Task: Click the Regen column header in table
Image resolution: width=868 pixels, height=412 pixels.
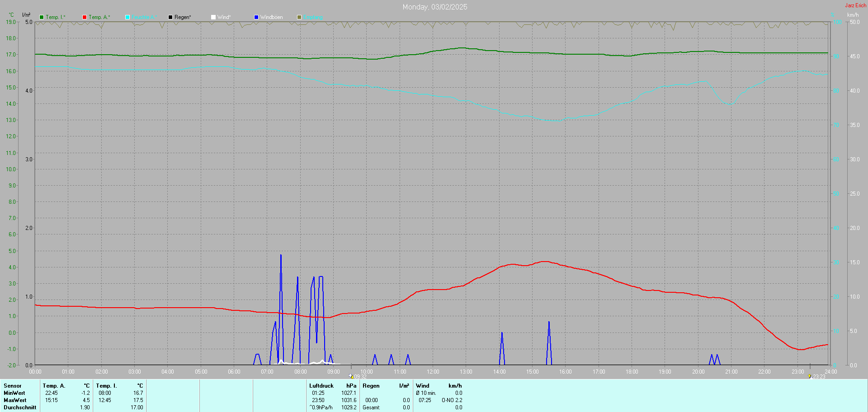Action: (371, 386)
